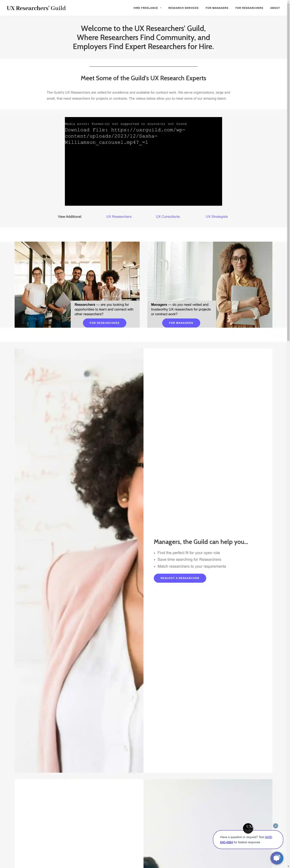Click the purple For Researchers button
Image resolution: width=290 pixels, height=868 pixels.
(x=105, y=323)
